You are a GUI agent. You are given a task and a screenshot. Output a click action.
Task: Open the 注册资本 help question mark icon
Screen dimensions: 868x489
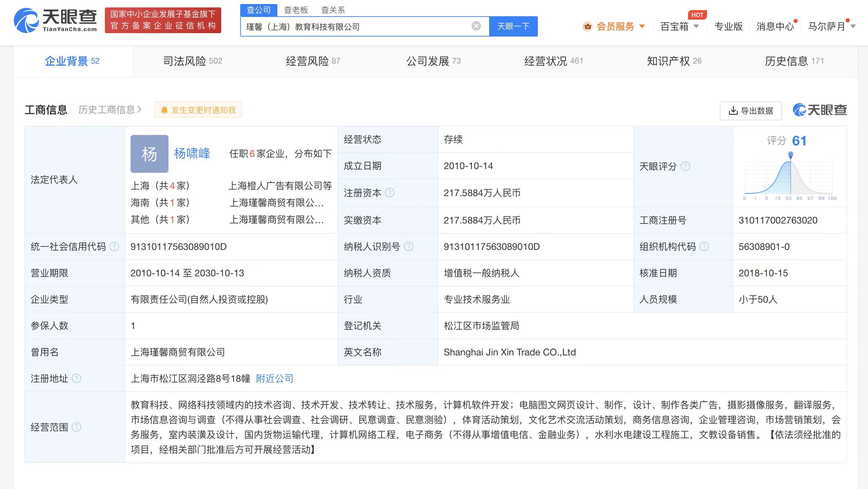[x=389, y=193]
